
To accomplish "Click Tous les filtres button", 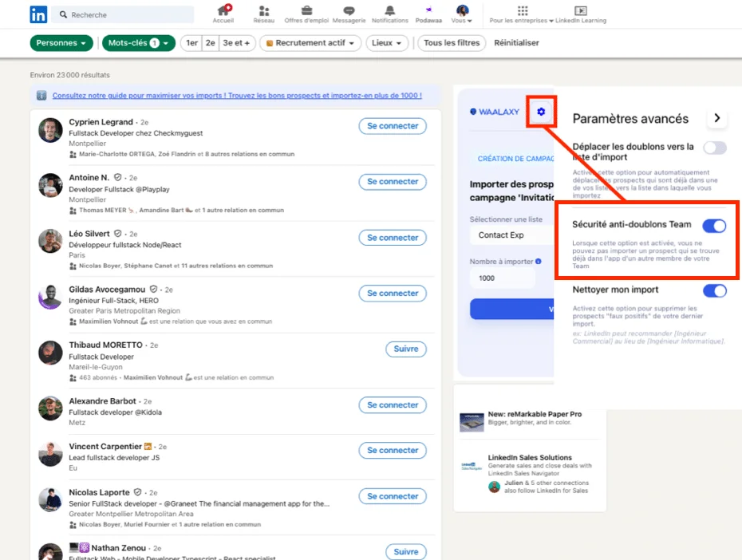I will tap(452, 43).
